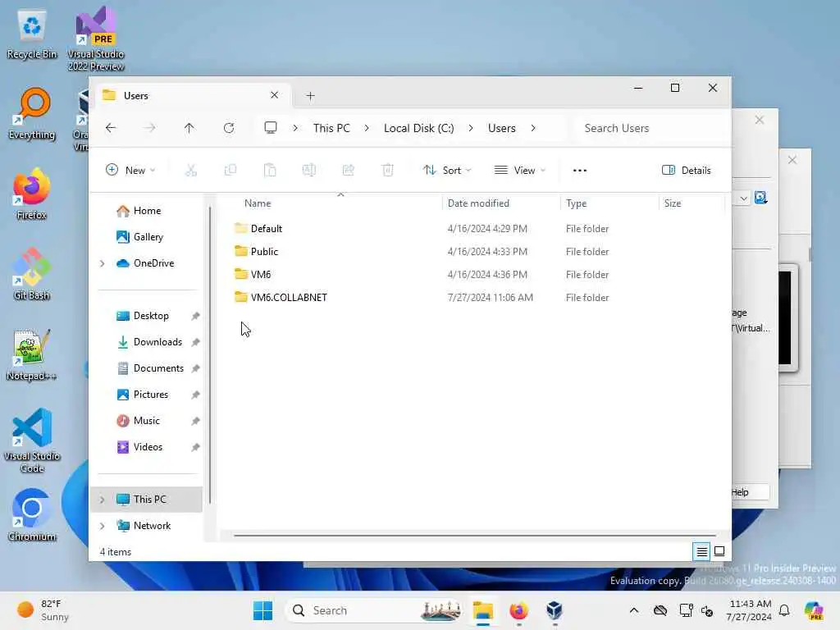Show hidden tray icons chevron
840x630 pixels.
pos(634,610)
